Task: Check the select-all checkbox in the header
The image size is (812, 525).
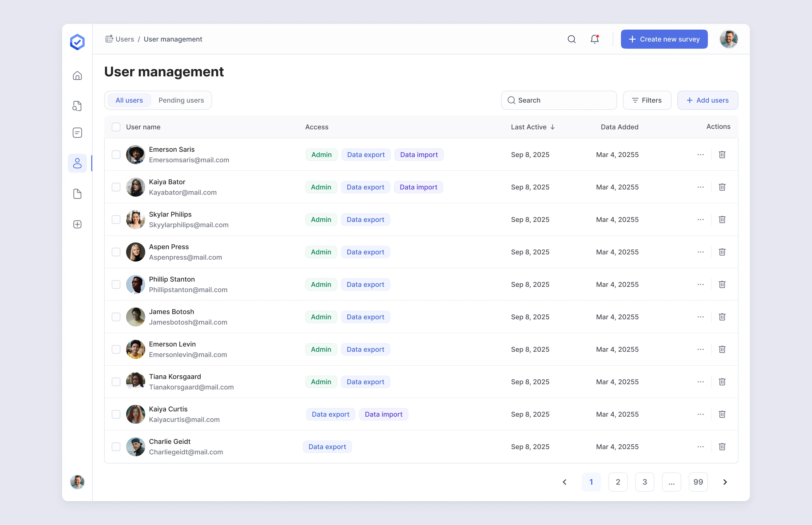Action: coord(116,127)
